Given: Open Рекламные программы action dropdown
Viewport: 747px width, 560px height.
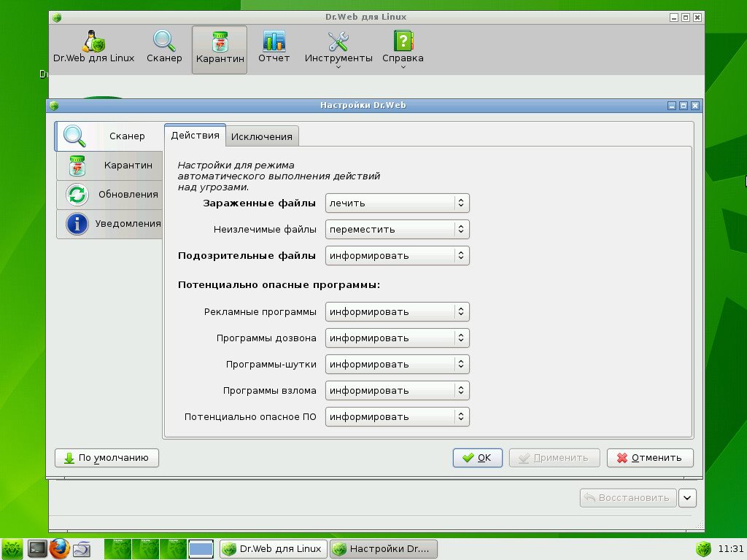Looking at the screenshot, I should [398, 311].
